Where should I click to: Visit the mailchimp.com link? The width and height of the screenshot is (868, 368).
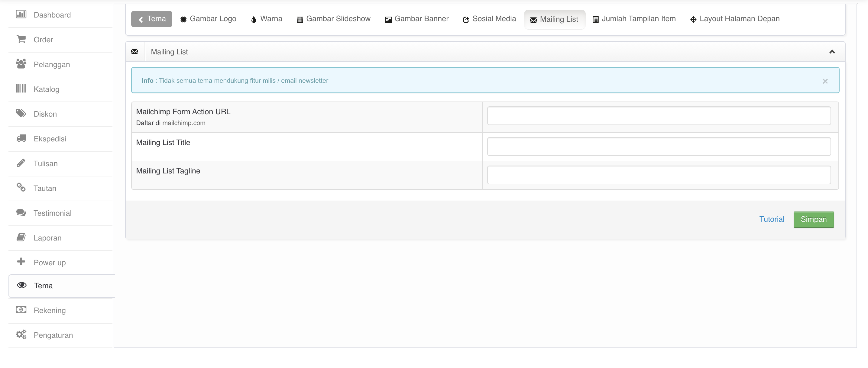(184, 123)
